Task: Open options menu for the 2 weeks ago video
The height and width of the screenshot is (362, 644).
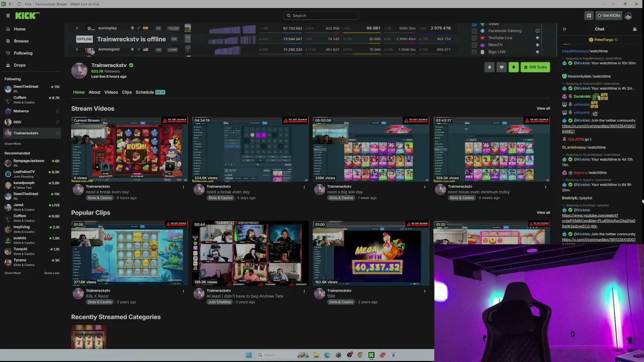Action: coord(545,187)
